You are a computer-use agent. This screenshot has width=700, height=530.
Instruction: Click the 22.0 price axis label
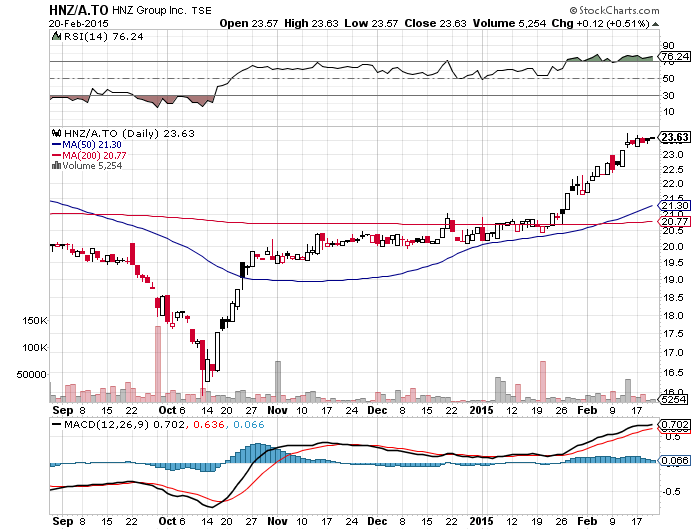point(673,184)
